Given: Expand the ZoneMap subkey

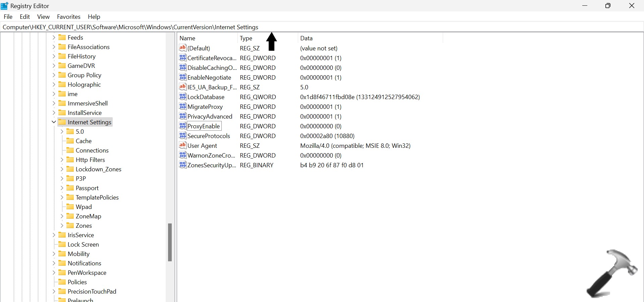Looking at the screenshot, I should tap(62, 216).
